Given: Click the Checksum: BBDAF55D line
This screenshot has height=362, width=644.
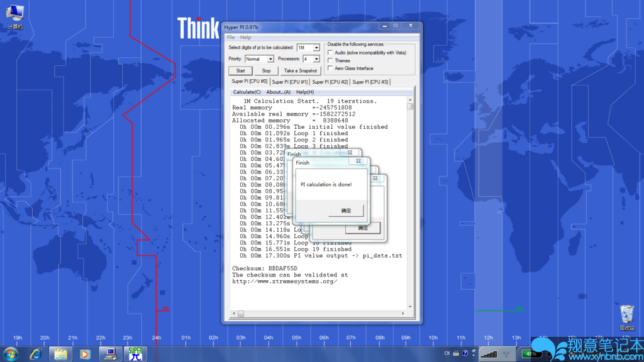Looking at the screenshot, I should 265,268.
